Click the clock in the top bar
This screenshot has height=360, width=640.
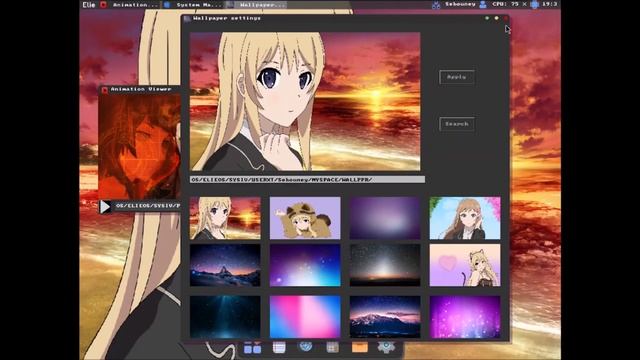550,4
